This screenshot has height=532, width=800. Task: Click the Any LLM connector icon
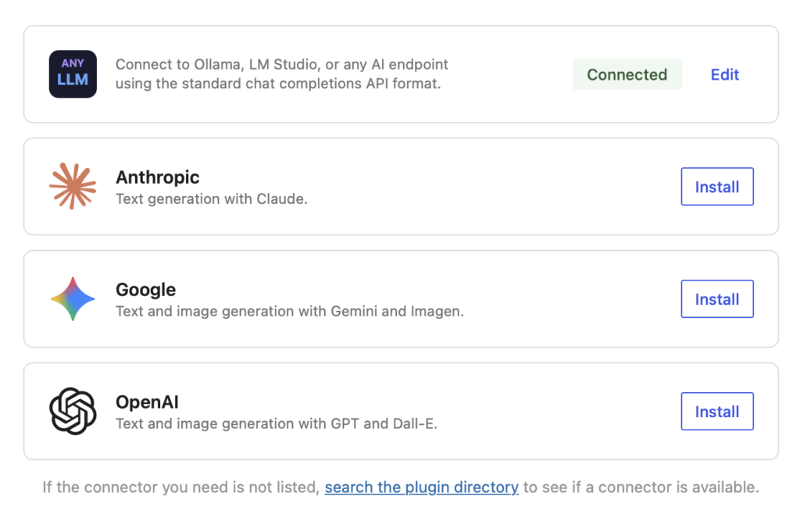(73, 74)
